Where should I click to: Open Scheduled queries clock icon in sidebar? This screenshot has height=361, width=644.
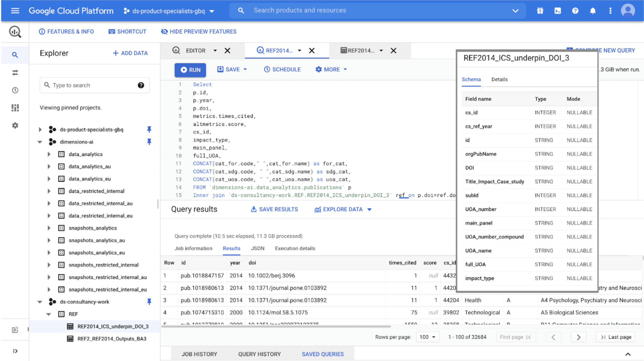15,90
